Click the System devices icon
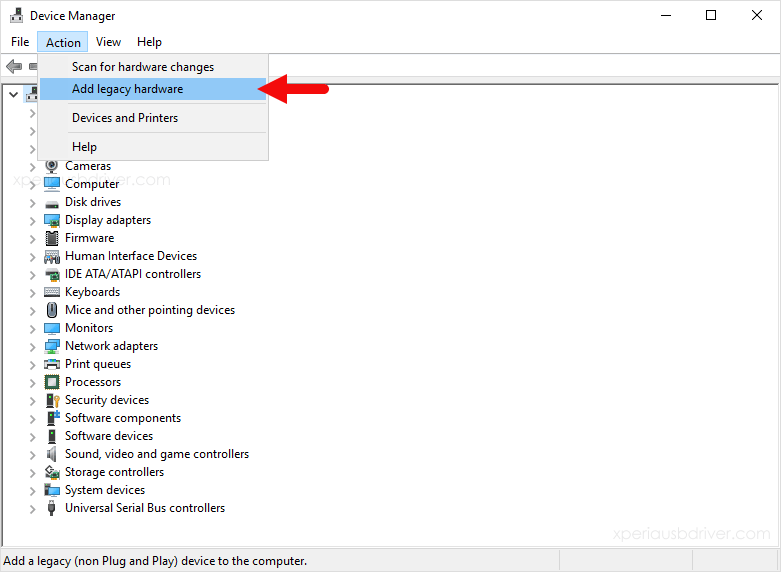The height and width of the screenshot is (572, 781). click(x=52, y=490)
